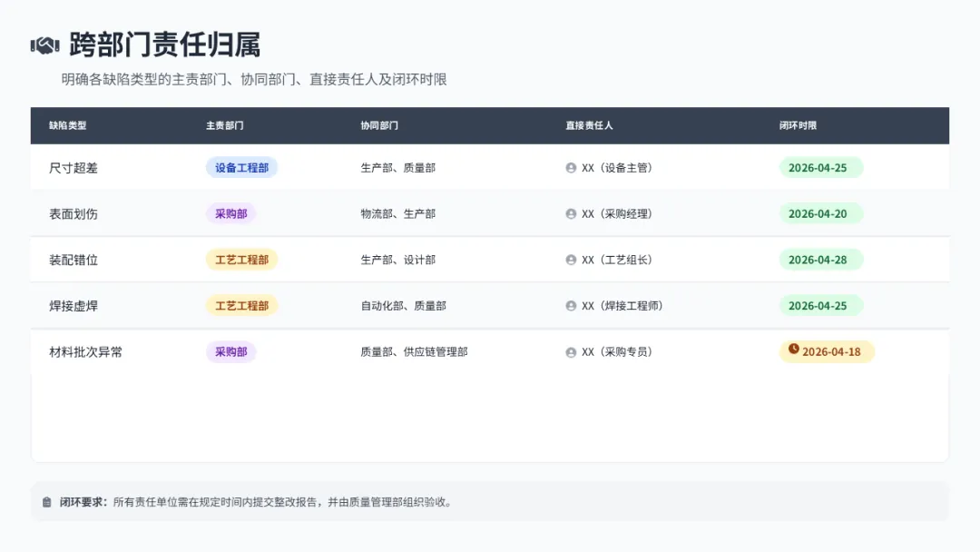Click the clock icon in the 2026-04-18 badge

[x=794, y=349]
